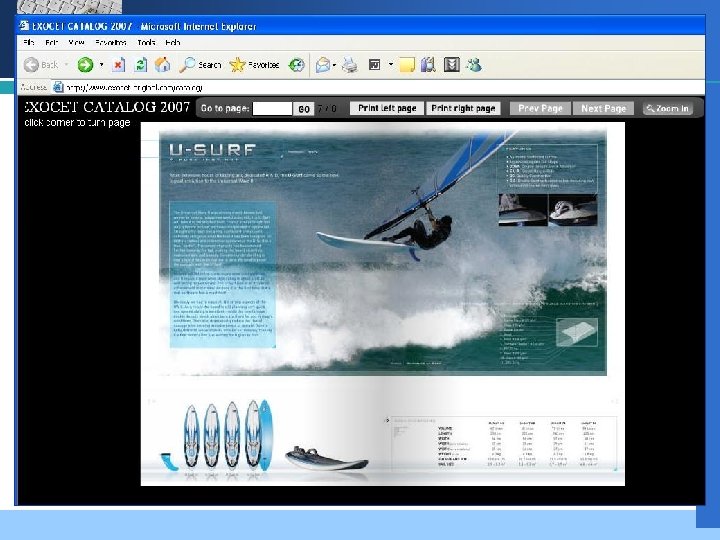Viewport: 720px width, 540px height.
Task: Click the right footstrap detail thumbnail photo
Action: (x=573, y=210)
